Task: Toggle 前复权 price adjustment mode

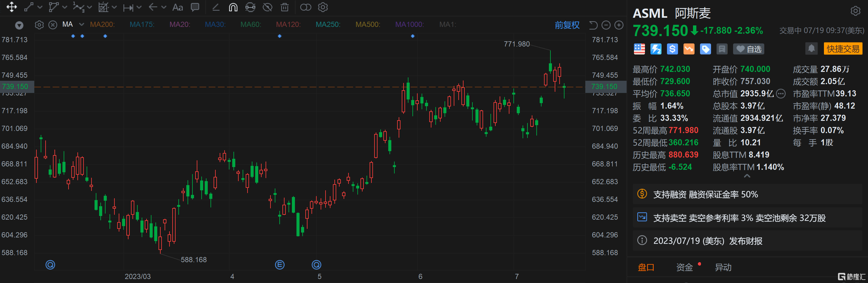Action: 567,25
